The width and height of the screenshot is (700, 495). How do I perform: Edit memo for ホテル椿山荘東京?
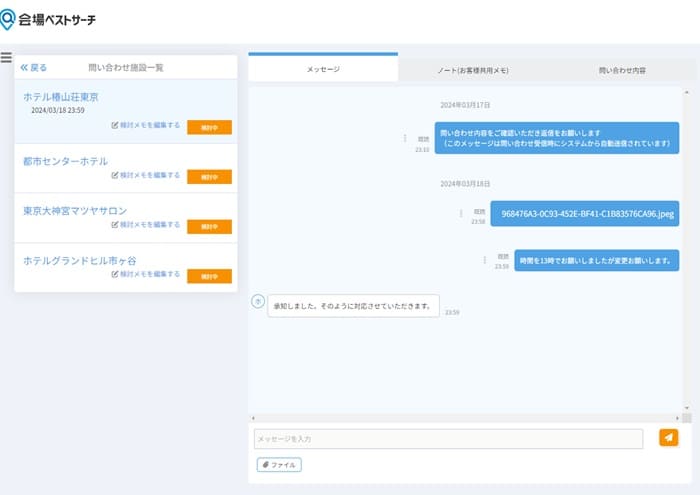pyautogui.click(x=146, y=126)
